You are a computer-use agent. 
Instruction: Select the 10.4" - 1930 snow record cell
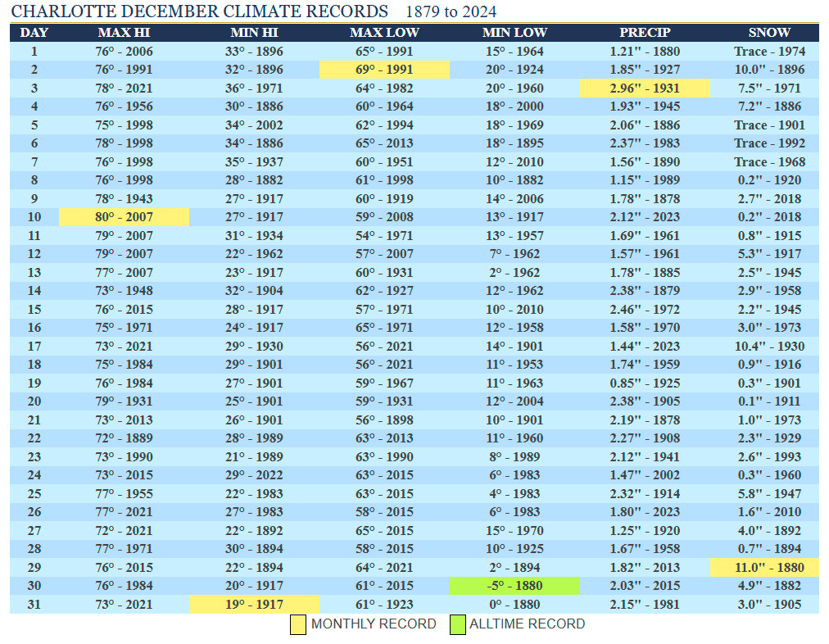pos(769,346)
